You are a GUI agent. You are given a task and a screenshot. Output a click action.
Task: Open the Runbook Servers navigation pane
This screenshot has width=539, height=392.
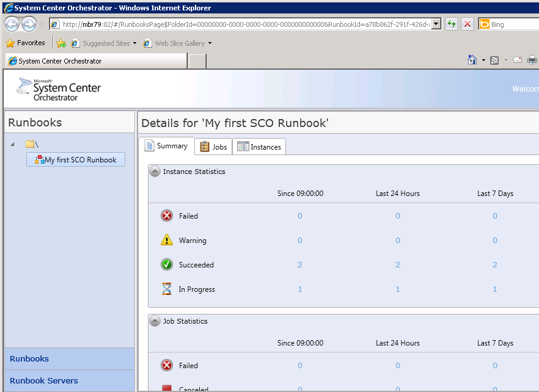44,380
